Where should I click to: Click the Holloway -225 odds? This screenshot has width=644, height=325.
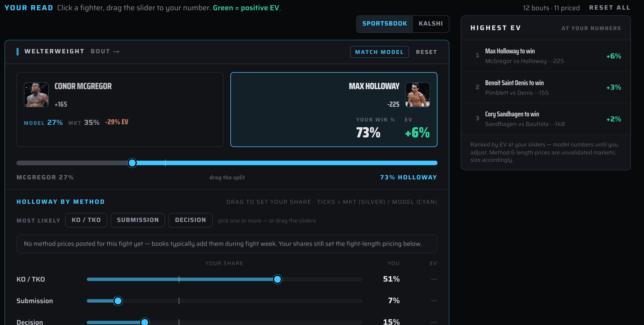[x=393, y=104]
